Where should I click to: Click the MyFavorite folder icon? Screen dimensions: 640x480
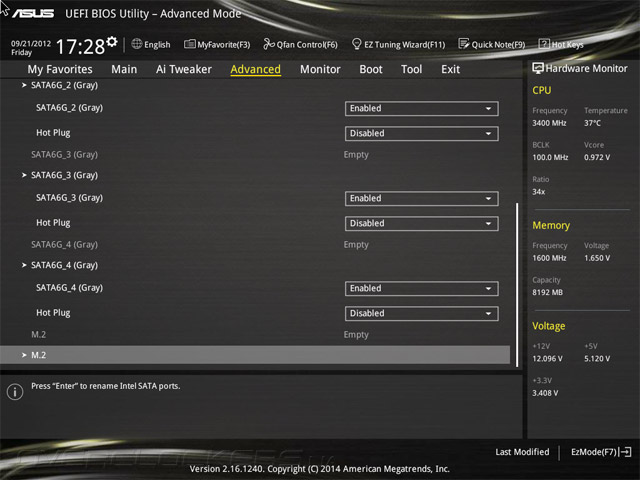(189, 44)
